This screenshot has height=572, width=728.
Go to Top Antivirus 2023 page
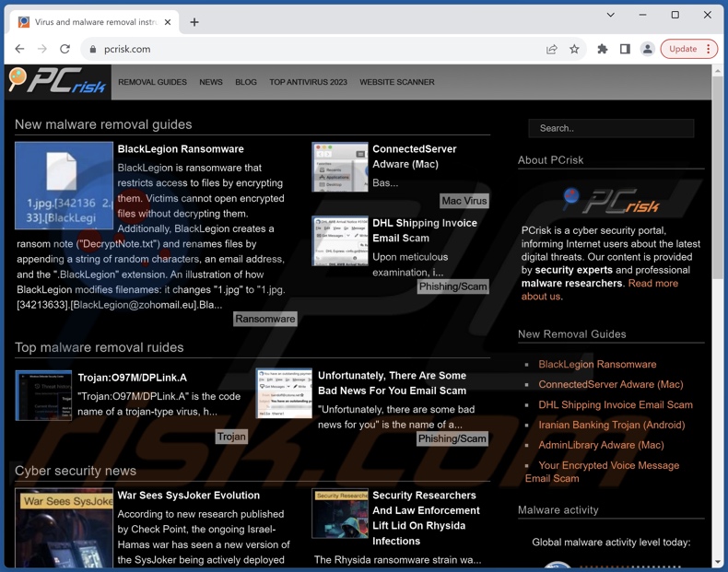[308, 82]
